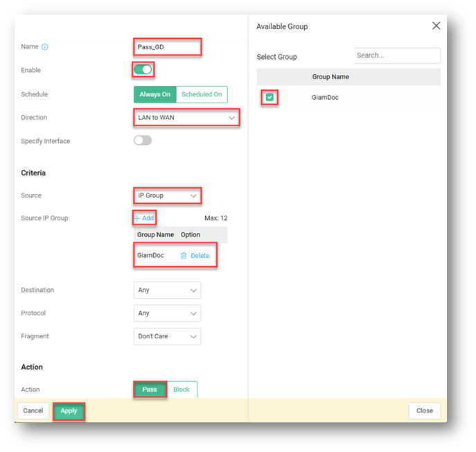
Task: Turn on the Specify Interface toggle
Action: click(143, 141)
